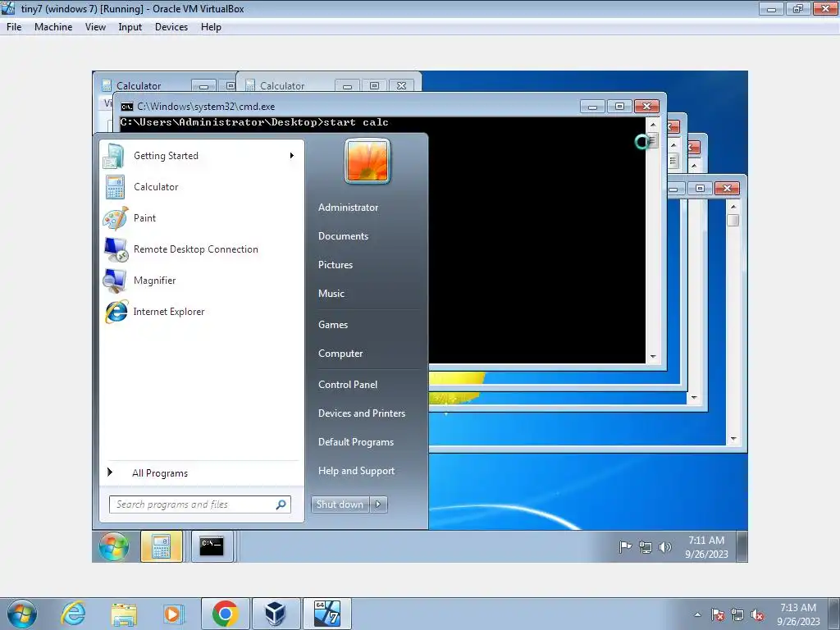
Task: Open Help and Support entry
Action: [x=356, y=471]
